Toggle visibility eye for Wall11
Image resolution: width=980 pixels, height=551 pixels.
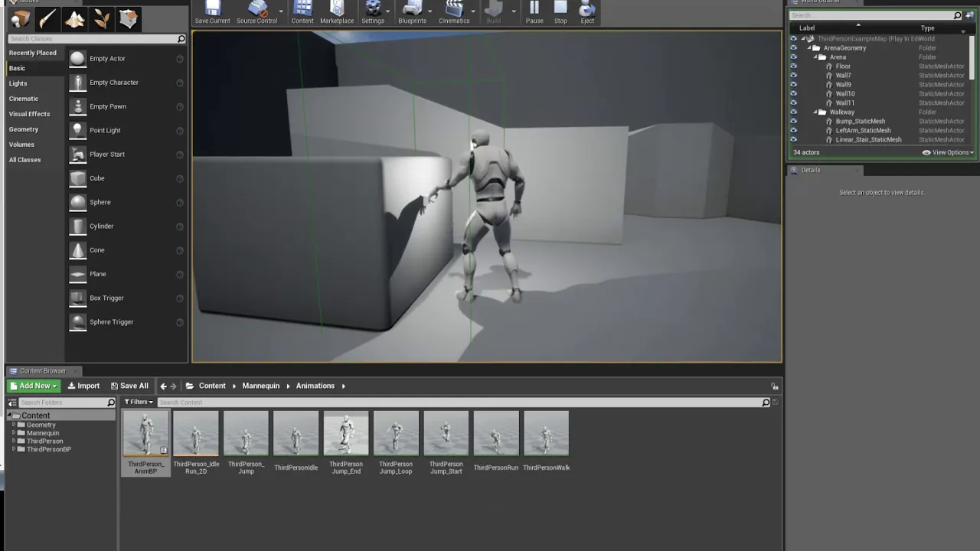pos(793,103)
